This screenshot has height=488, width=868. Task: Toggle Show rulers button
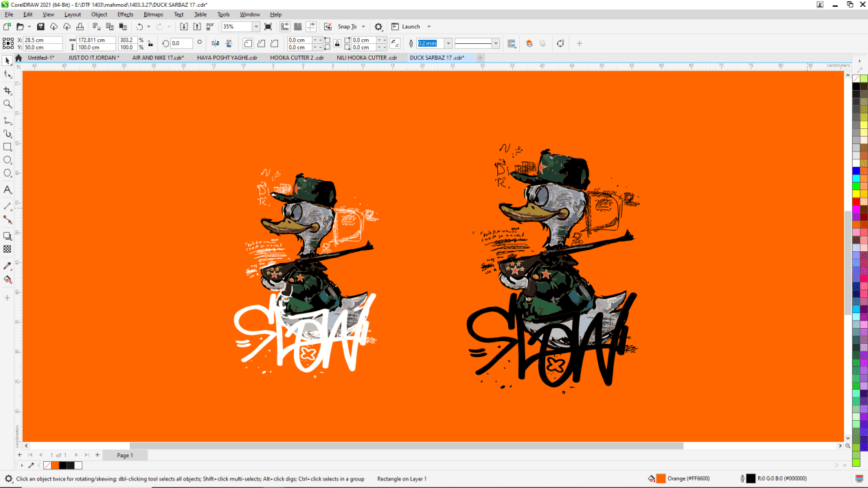tap(284, 27)
